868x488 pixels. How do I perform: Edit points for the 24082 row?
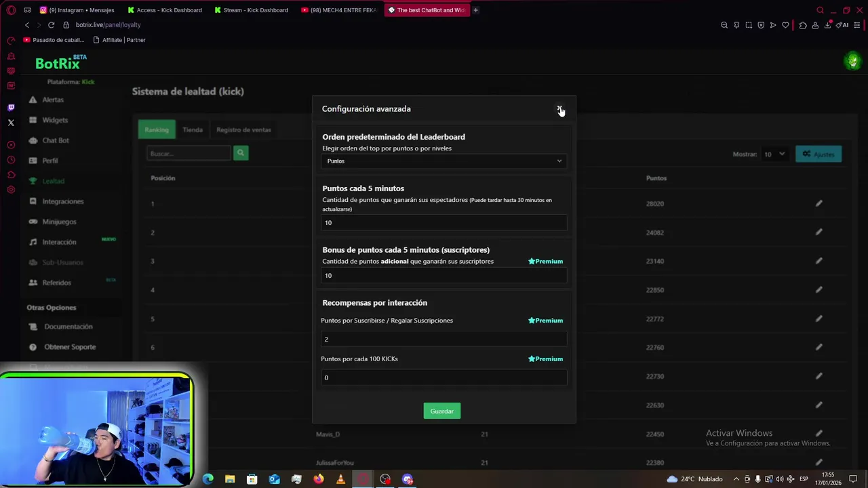point(819,232)
